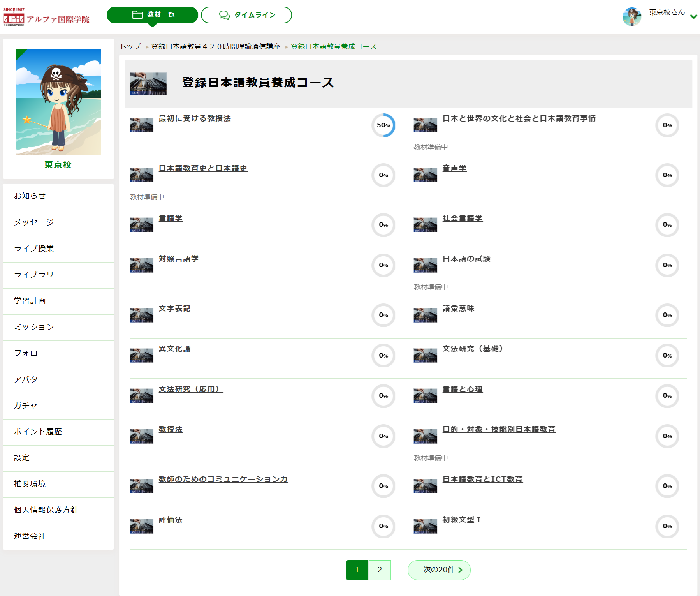Viewport: 700px width, 596px height.
Task: Open the タイムライン tab
Action: pos(246,15)
